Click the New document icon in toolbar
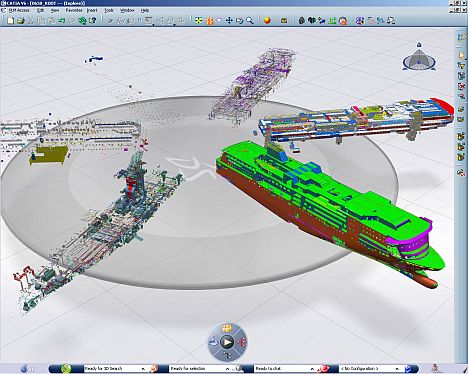Viewport: 468px width, 374px height. click(x=11, y=21)
